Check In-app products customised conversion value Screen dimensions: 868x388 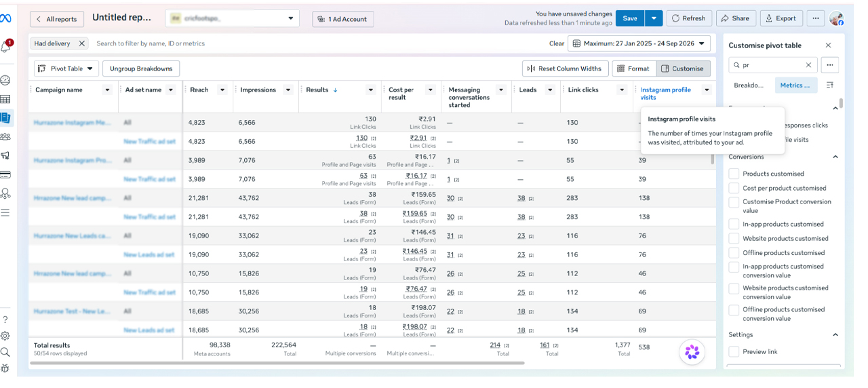[x=734, y=267]
